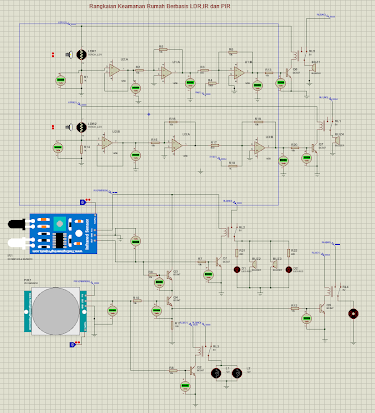This screenshot has height=413, width=375.
Task: Select relay RL1 near buzzer BUZ4
Action: [325, 125]
